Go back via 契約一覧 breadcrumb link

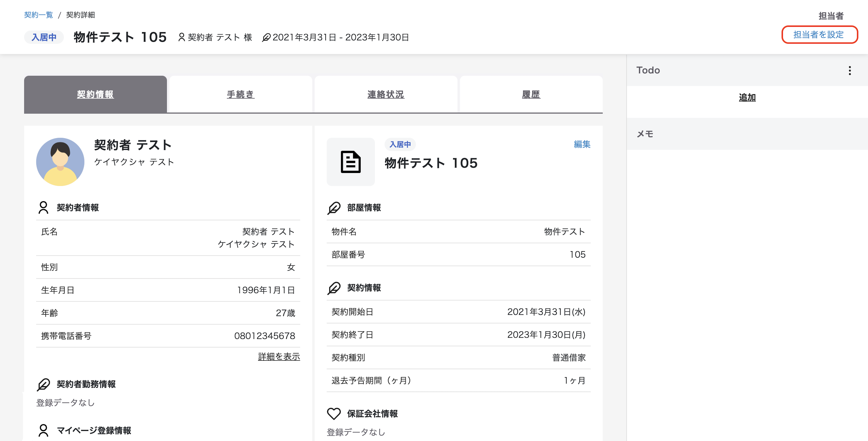click(38, 15)
